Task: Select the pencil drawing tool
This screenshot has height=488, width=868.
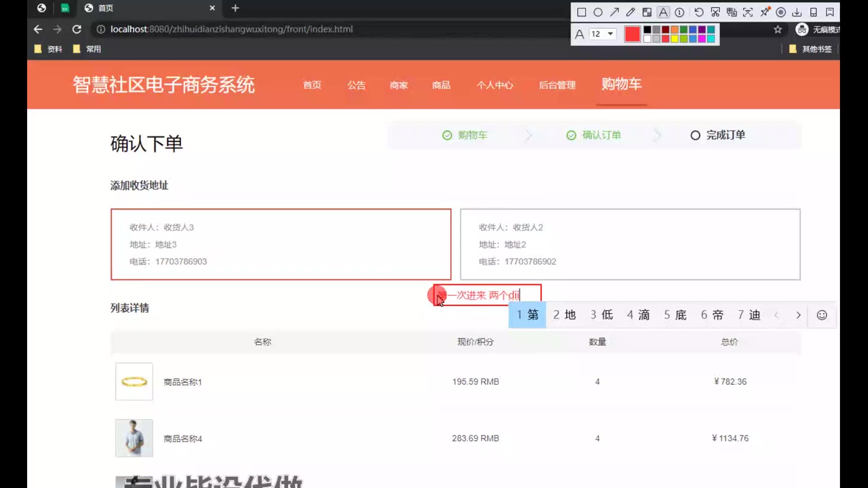Action: pyautogui.click(x=630, y=12)
